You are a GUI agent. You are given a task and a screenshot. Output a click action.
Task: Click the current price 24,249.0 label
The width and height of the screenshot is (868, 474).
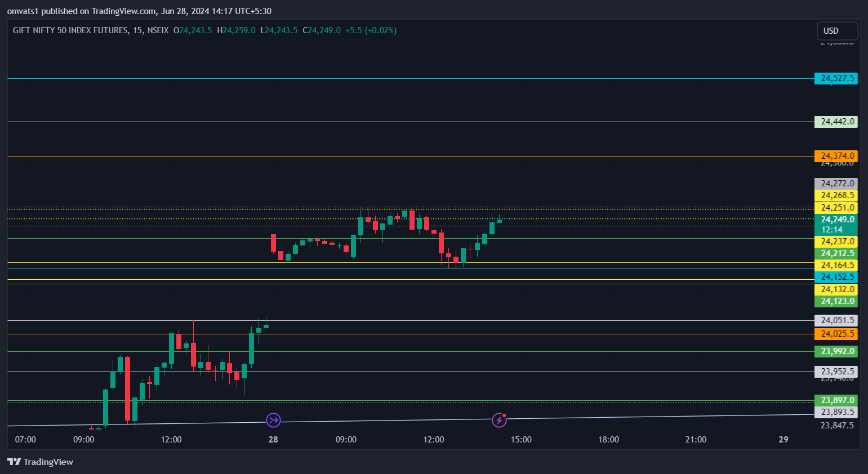click(836, 225)
